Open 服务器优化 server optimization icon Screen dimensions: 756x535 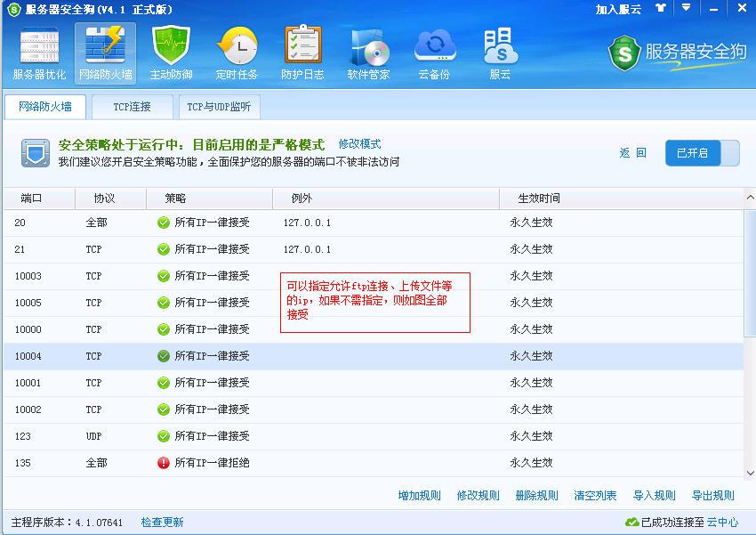39,53
